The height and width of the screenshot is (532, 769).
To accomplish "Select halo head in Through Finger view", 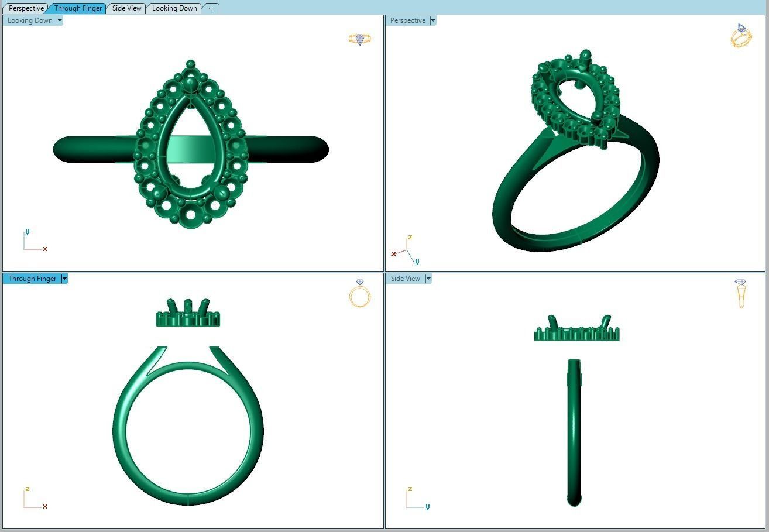I will pos(188,314).
